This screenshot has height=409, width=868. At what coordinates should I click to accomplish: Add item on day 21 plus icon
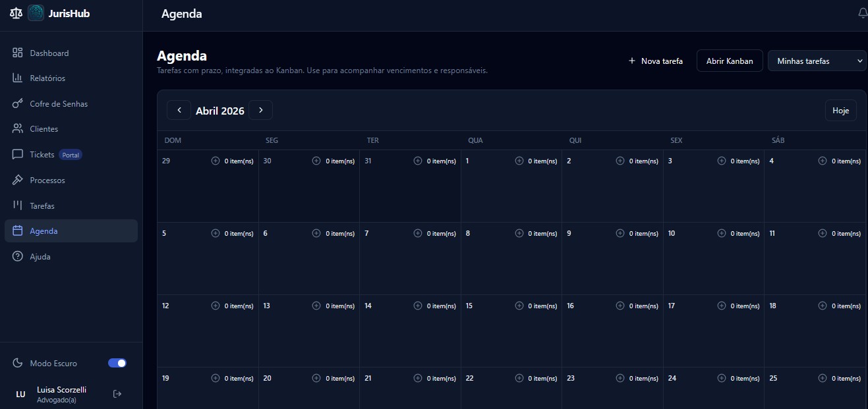click(x=418, y=378)
